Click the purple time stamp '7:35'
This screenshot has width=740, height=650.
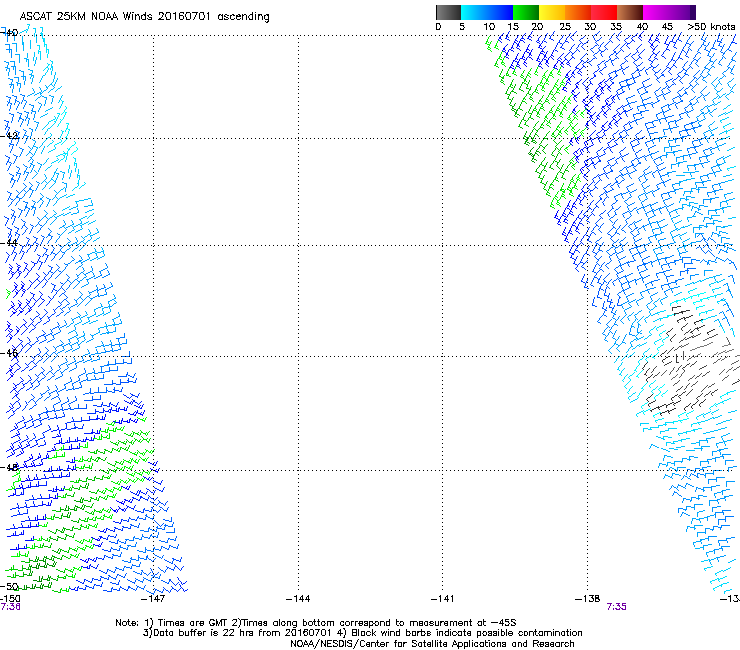(616, 607)
